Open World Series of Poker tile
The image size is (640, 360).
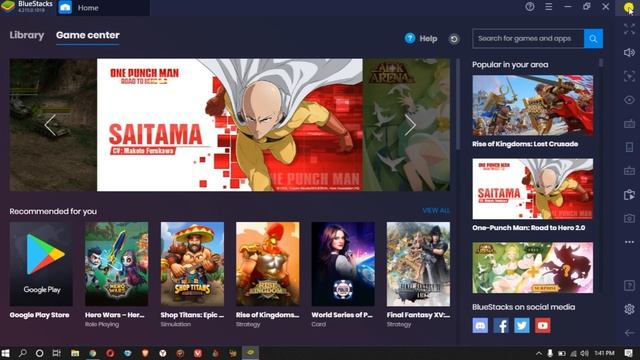pyautogui.click(x=343, y=264)
